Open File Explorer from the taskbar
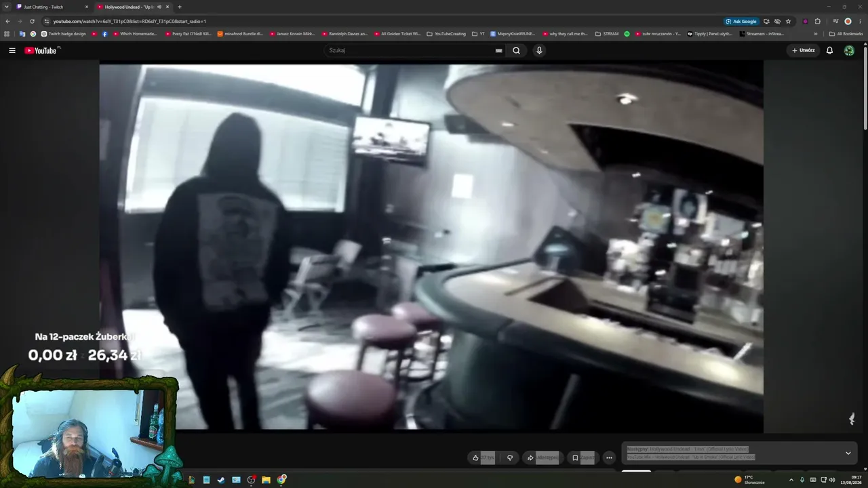 pyautogui.click(x=266, y=480)
